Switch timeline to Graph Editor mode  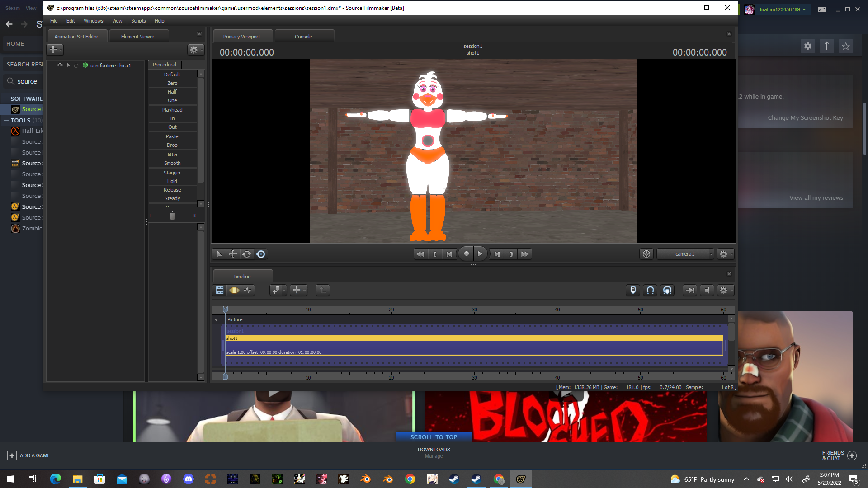(x=248, y=290)
